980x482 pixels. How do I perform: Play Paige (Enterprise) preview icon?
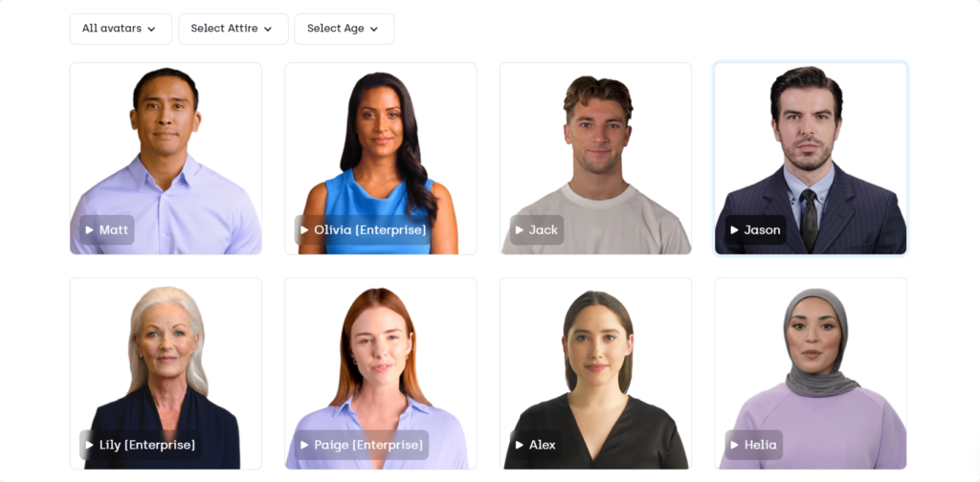(x=304, y=445)
